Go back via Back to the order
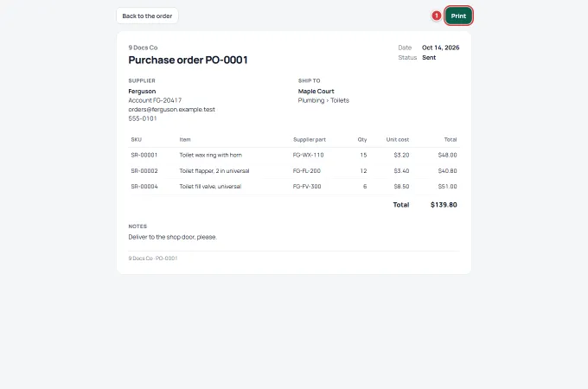Screen dimensions: 588x389 (147, 16)
